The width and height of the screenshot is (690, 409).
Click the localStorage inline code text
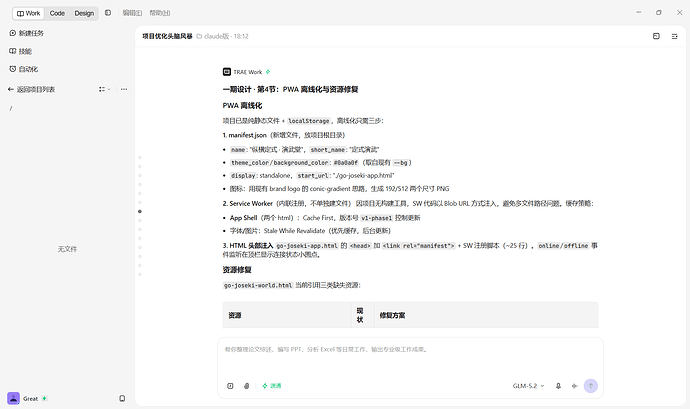point(308,121)
